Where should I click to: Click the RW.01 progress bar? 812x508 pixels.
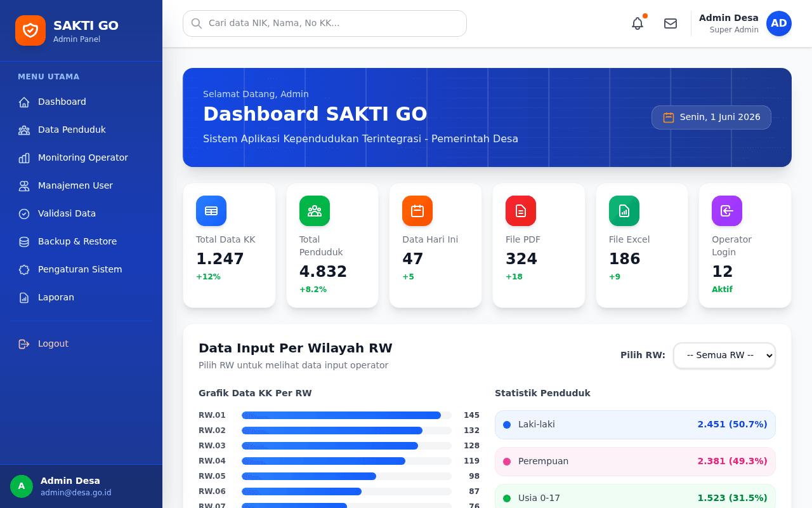coord(346,415)
